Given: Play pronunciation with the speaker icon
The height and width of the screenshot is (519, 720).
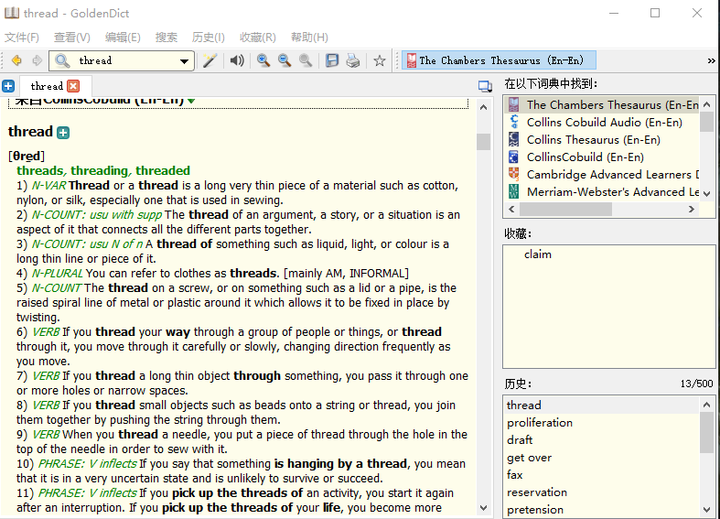Looking at the screenshot, I should (237, 61).
